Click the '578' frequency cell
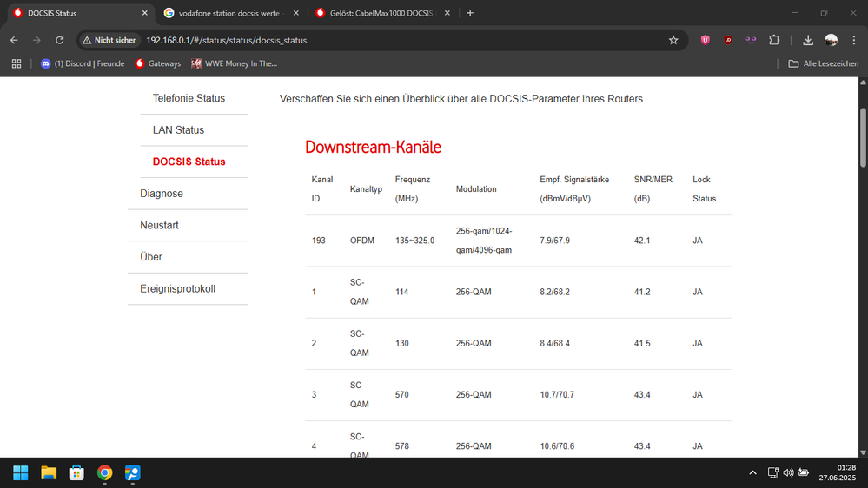Viewport: 868px width, 488px height. tap(402, 446)
